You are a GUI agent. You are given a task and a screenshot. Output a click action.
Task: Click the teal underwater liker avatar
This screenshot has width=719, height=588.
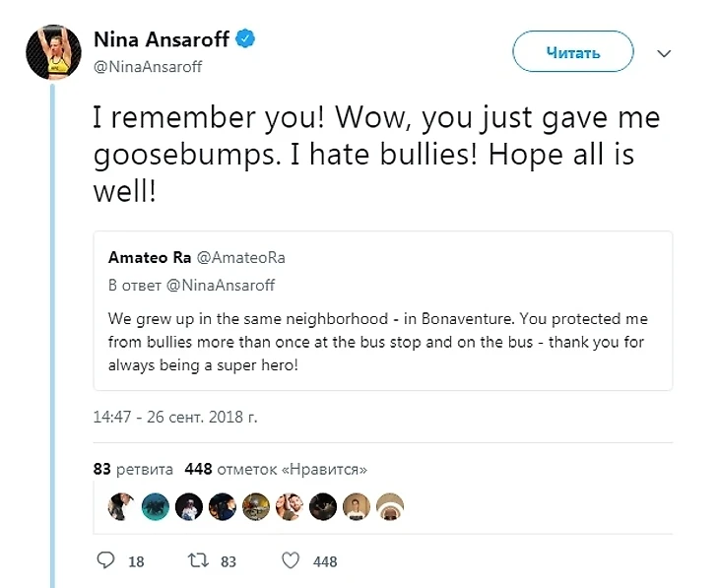156,506
